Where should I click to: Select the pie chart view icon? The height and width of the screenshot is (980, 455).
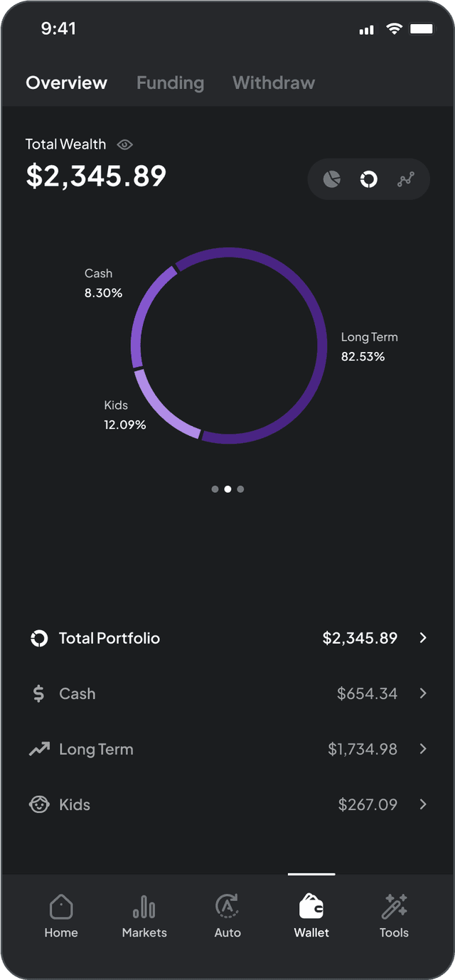click(331, 179)
